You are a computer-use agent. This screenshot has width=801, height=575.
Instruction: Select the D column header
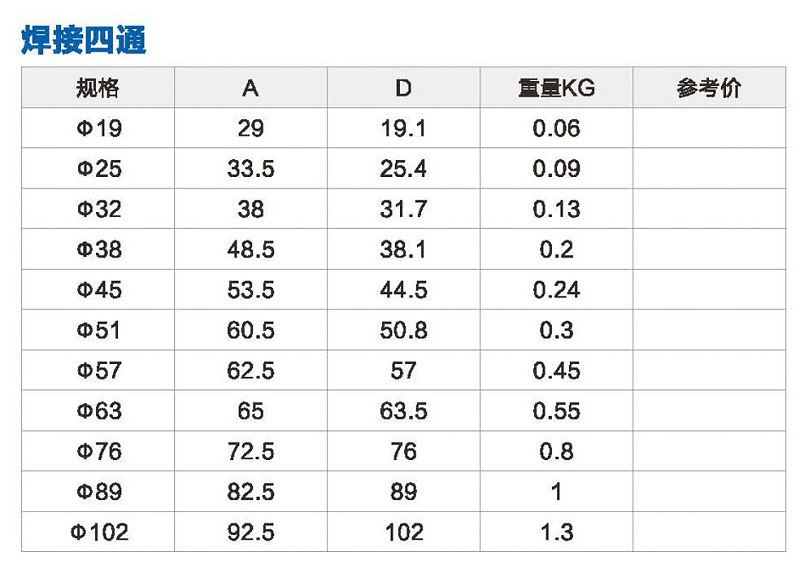coord(404,87)
